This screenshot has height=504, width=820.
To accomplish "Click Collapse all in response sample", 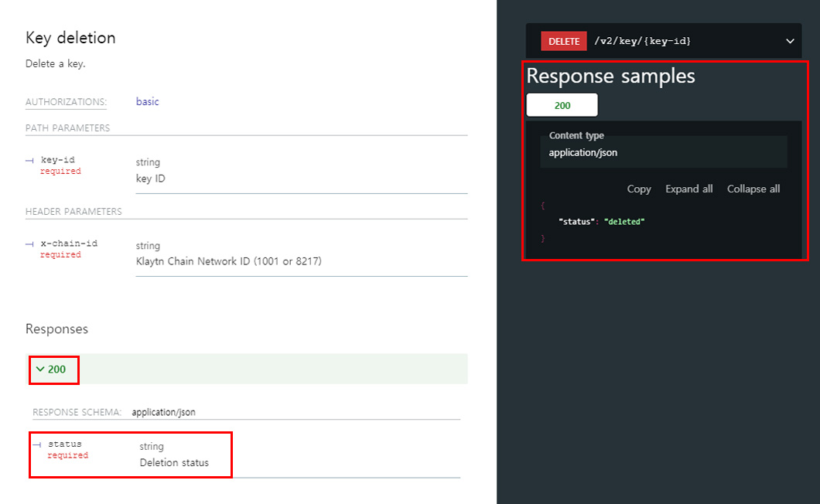I will 753,189.
